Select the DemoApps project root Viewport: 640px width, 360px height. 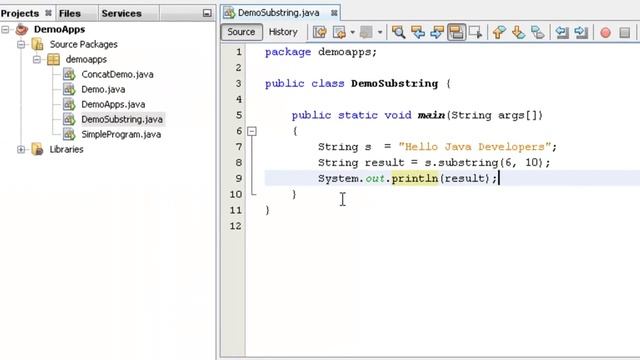(x=60, y=29)
